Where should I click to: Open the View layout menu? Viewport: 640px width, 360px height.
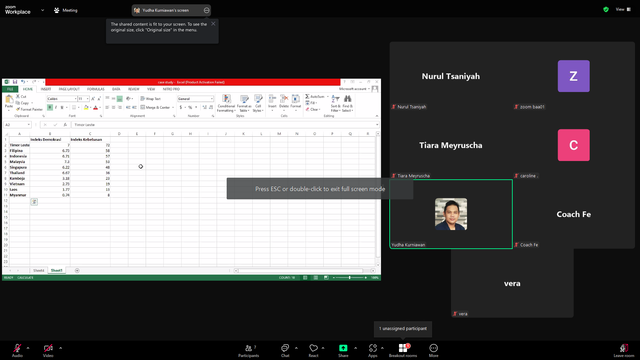623,9
